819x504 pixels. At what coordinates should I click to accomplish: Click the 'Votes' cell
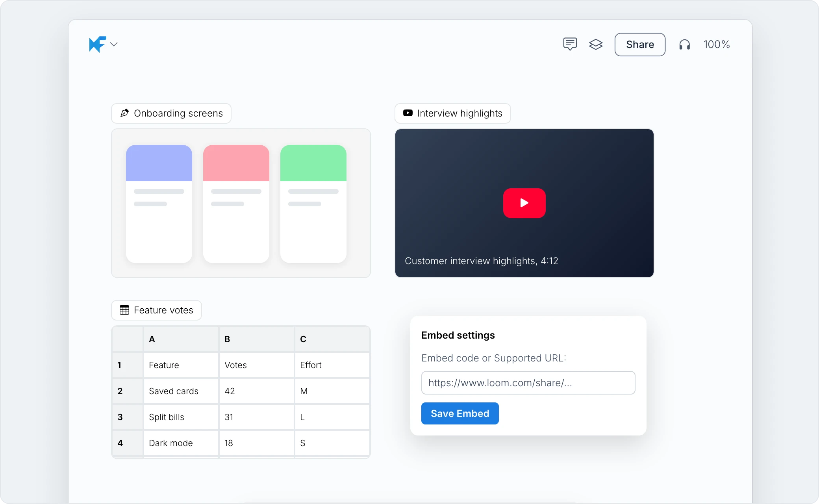[x=257, y=365]
